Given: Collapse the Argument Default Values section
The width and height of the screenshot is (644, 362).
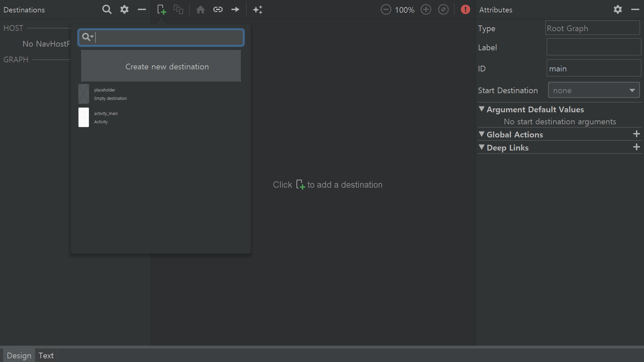Looking at the screenshot, I should click(x=482, y=109).
